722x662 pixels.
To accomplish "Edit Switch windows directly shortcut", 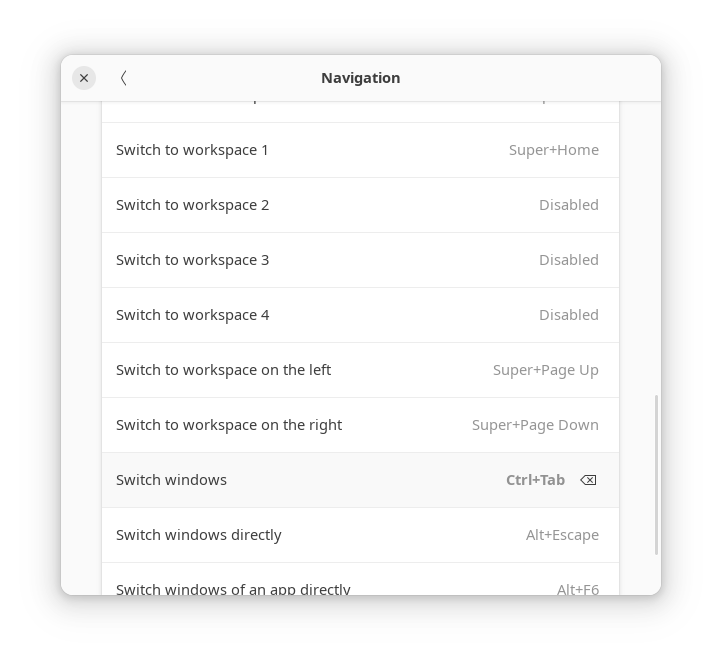I will [361, 535].
